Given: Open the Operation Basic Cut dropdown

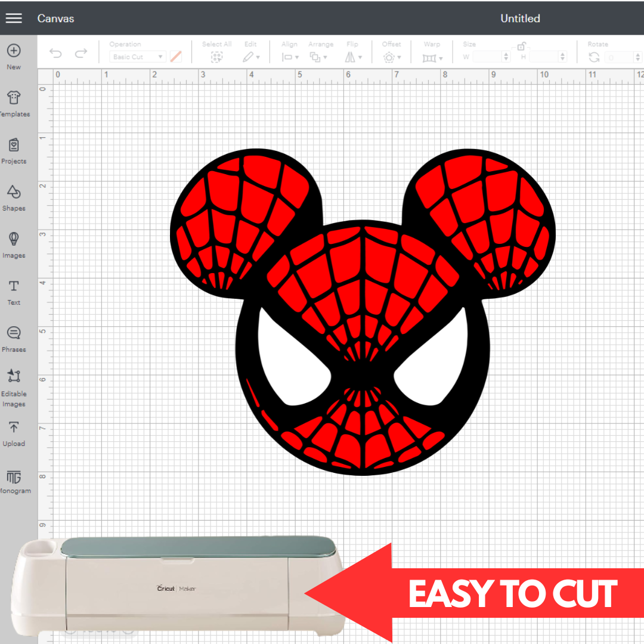Looking at the screenshot, I should point(137,57).
